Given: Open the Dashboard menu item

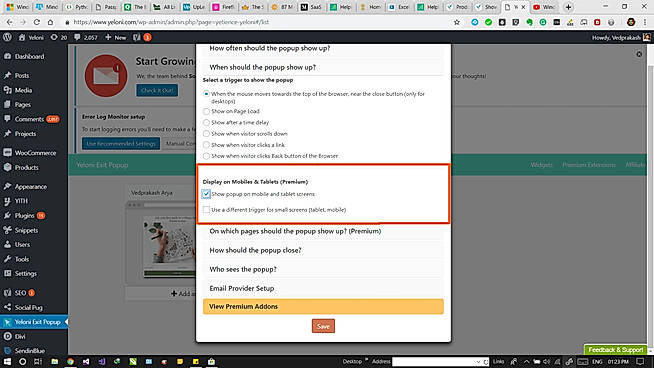Looking at the screenshot, I should (29, 56).
